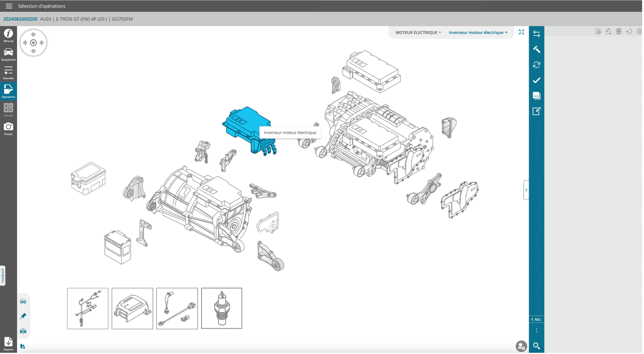Expand the side panel chevron
This screenshot has height=354, width=644.
coord(526,190)
